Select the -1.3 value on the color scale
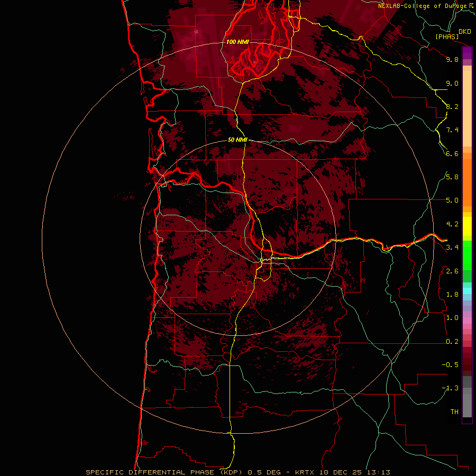Image resolution: width=476 pixels, height=476 pixels. (x=450, y=388)
